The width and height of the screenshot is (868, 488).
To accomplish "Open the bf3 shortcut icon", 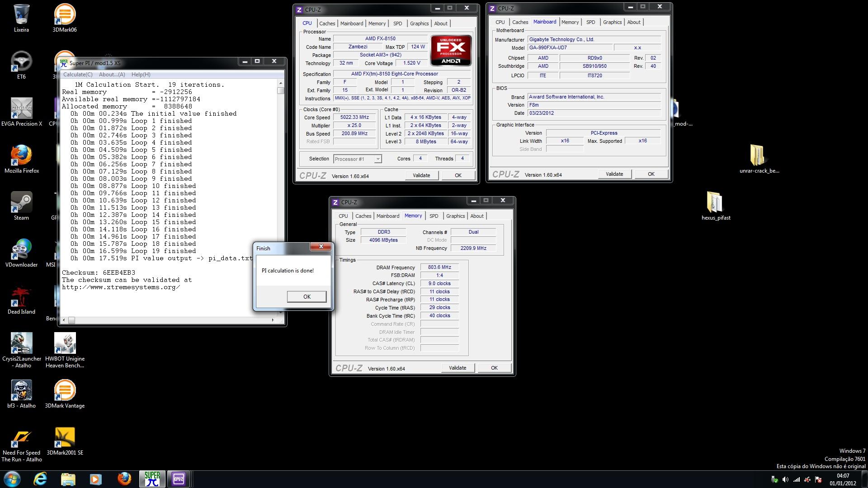I will (x=21, y=394).
